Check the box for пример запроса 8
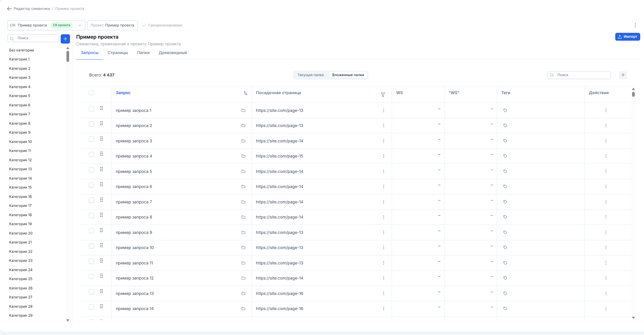Image resolution: width=644 pixels, height=335 pixels. click(x=91, y=216)
